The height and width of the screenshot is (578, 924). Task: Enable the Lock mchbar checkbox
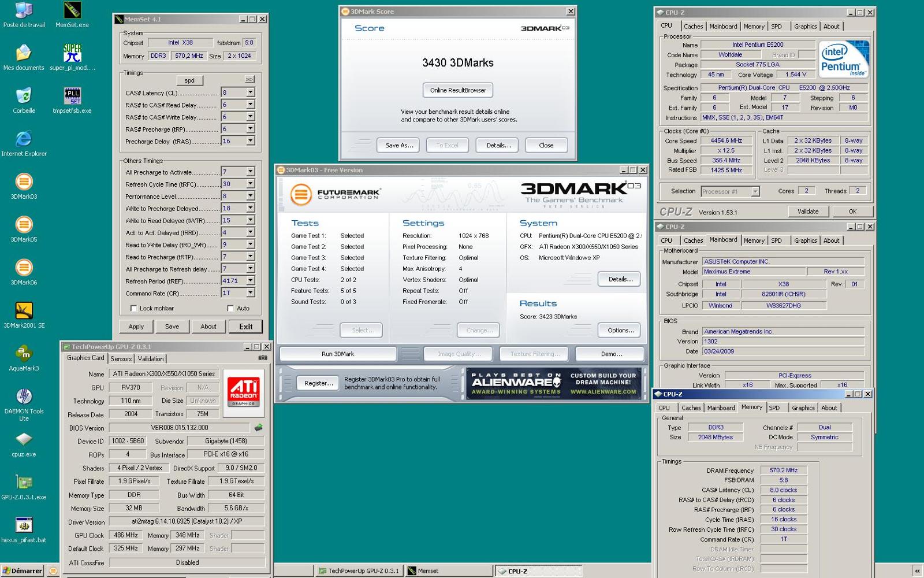pos(134,309)
